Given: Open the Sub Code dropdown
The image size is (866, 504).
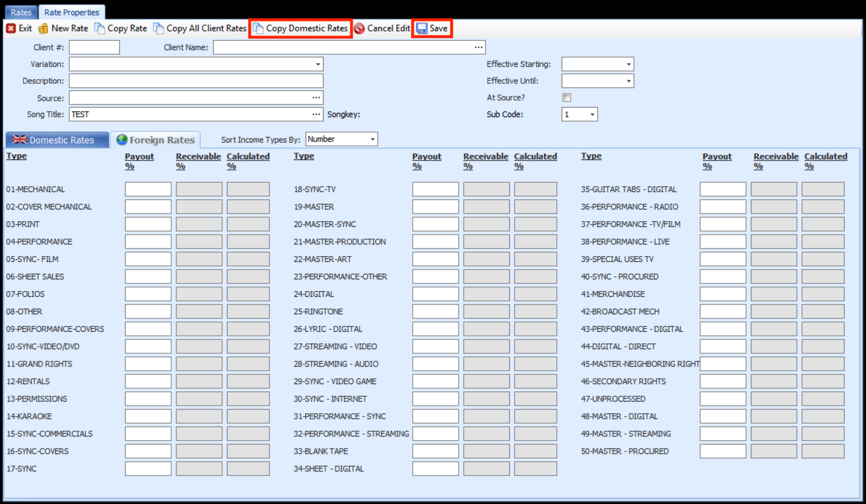Looking at the screenshot, I should coord(592,115).
